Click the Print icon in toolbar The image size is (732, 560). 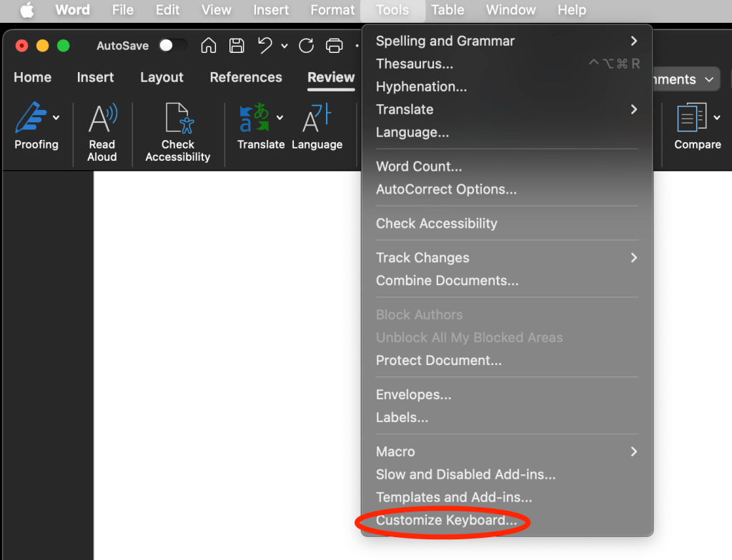coord(334,46)
